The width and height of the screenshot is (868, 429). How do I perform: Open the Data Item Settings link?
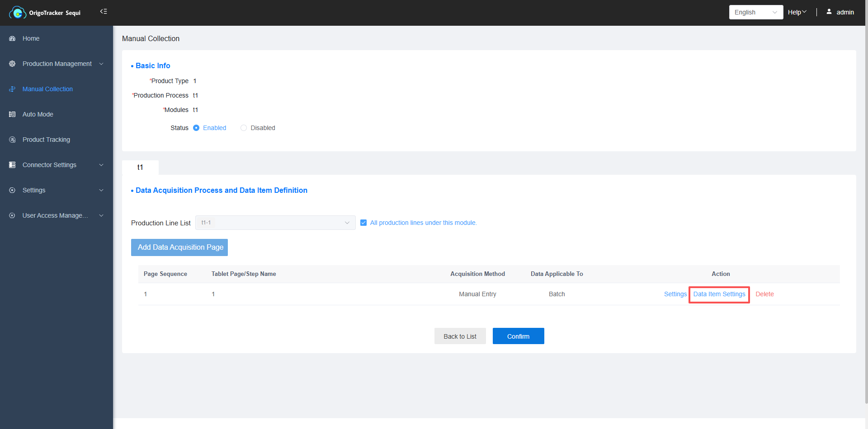(719, 294)
